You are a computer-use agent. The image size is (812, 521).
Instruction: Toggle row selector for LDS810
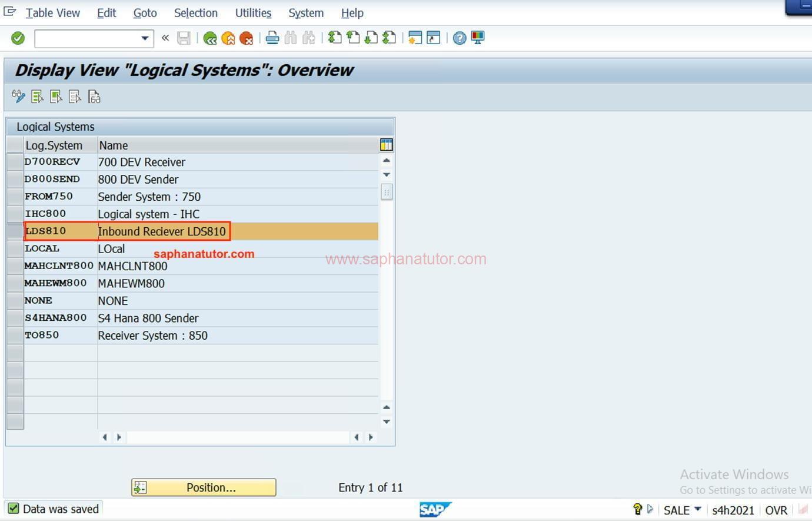[15, 231]
